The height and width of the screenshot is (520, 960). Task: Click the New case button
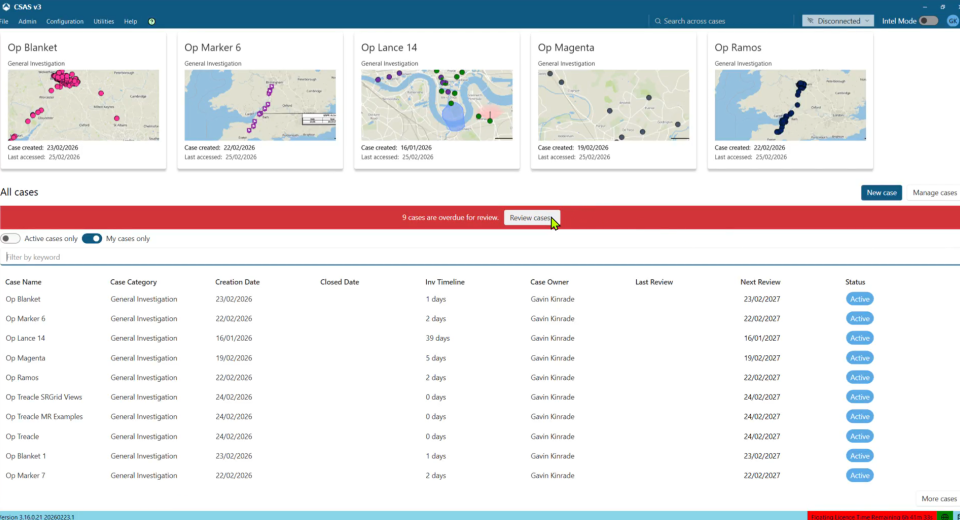click(881, 192)
